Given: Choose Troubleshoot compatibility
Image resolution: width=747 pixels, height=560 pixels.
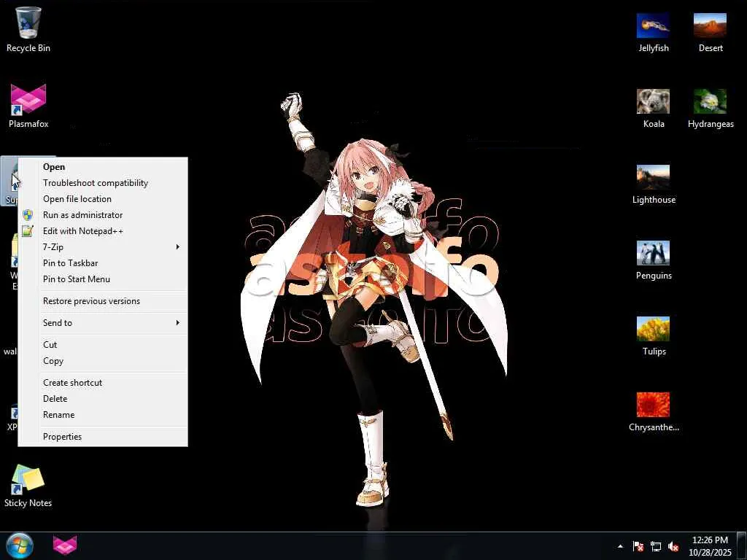Looking at the screenshot, I should point(103,183).
